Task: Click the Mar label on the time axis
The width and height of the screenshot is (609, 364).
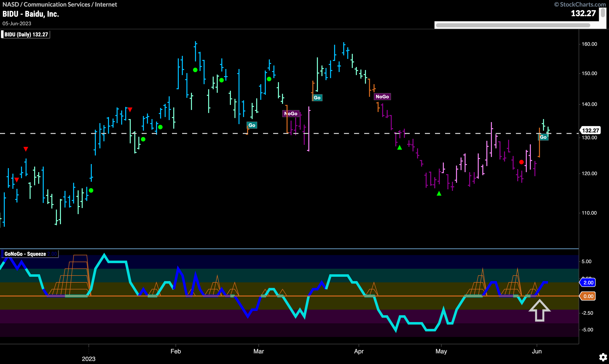Action: (x=258, y=351)
